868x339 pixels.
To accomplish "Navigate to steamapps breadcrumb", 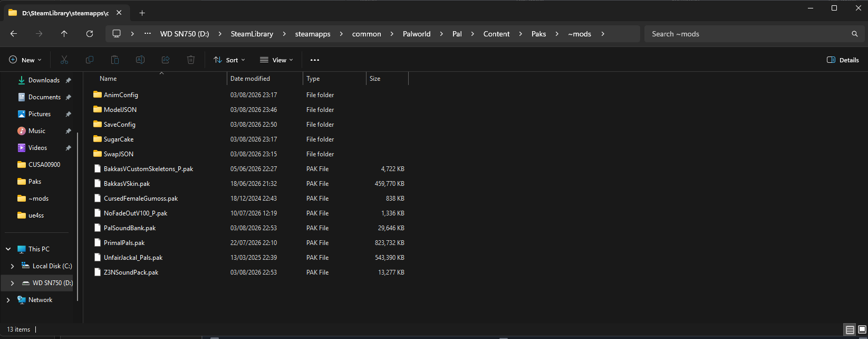I will point(313,34).
